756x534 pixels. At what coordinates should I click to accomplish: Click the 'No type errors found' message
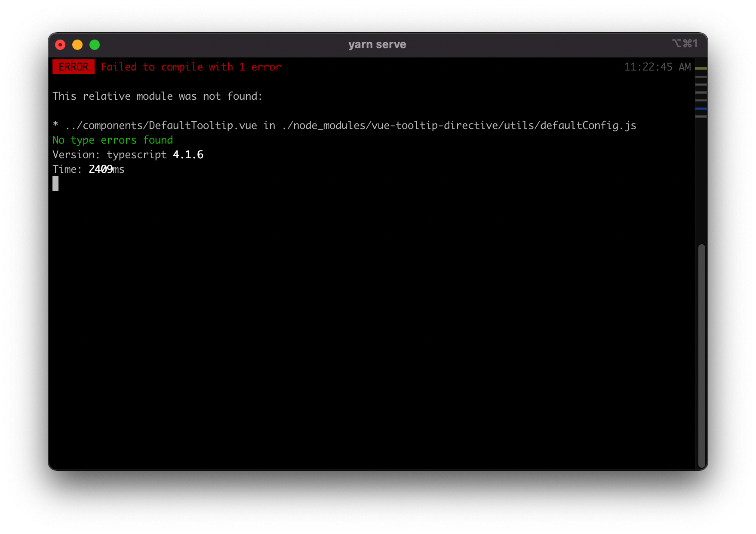(112, 140)
